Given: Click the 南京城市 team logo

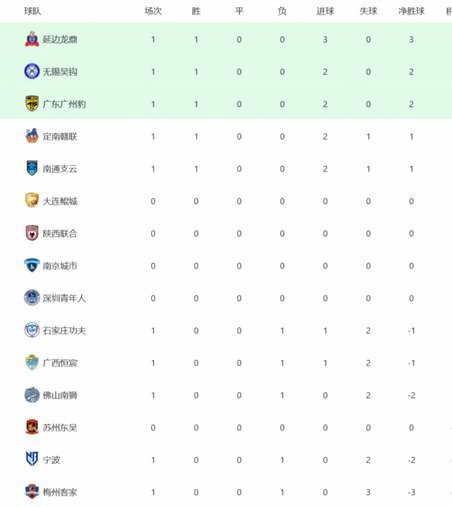Looking at the screenshot, I should [32, 265].
